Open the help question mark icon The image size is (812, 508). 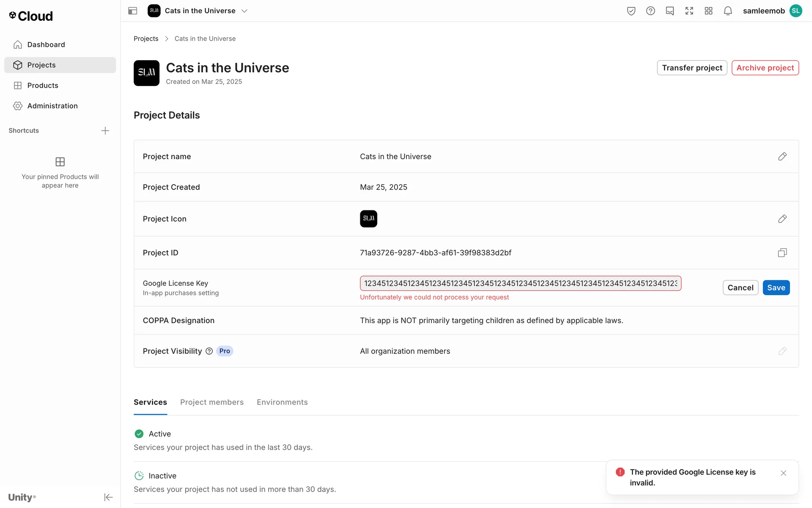click(x=650, y=11)
